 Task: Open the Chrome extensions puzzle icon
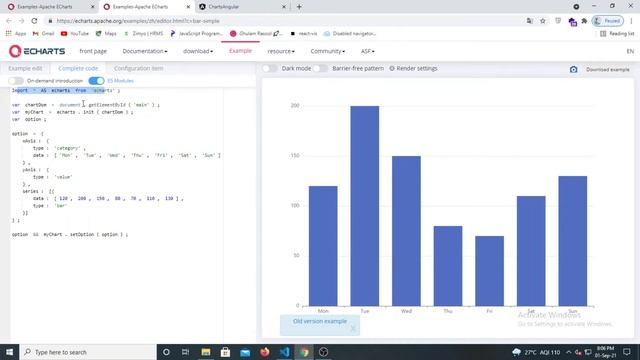click(x=584, y=21)
